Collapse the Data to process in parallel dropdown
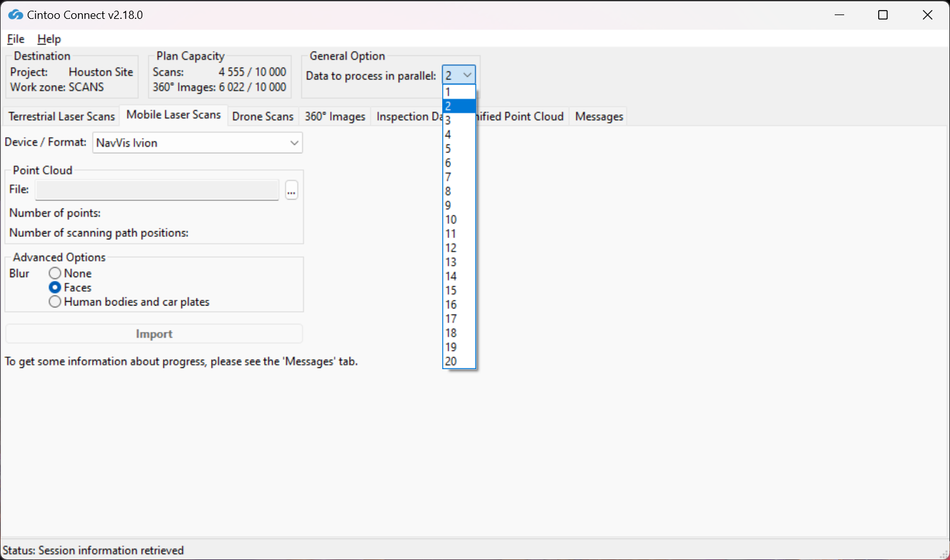950x560 pixels. click(459, 76)
